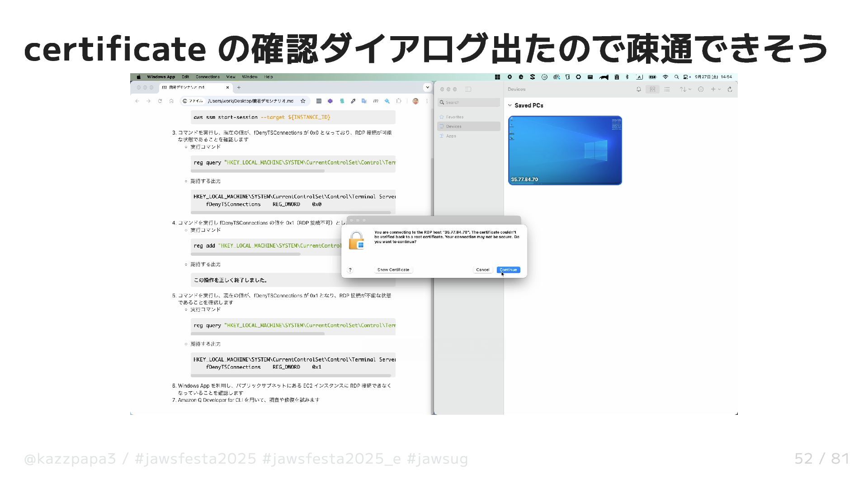Click the browser extensions puzzle icon
The width and height of the screenshot is (868, 488).
pos(398,101)
